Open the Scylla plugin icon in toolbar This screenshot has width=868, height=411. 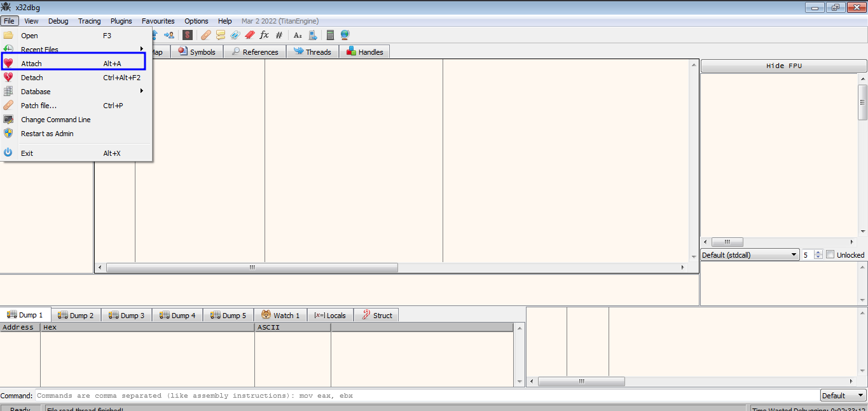click(x=188, y=35)
